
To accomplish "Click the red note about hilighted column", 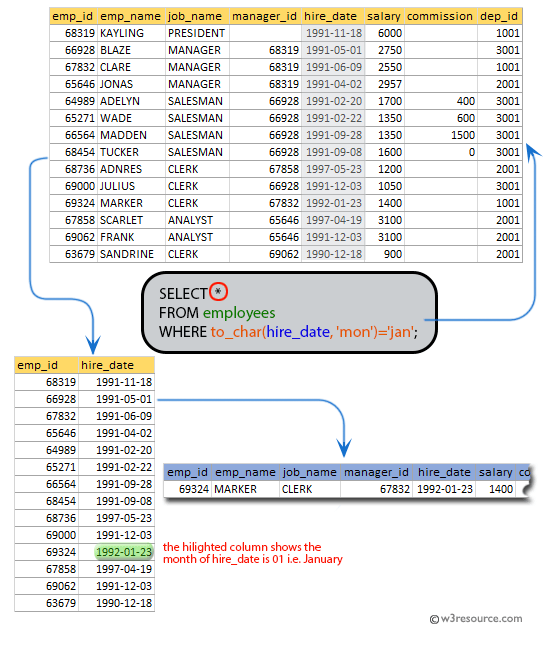I will (252, 553).
